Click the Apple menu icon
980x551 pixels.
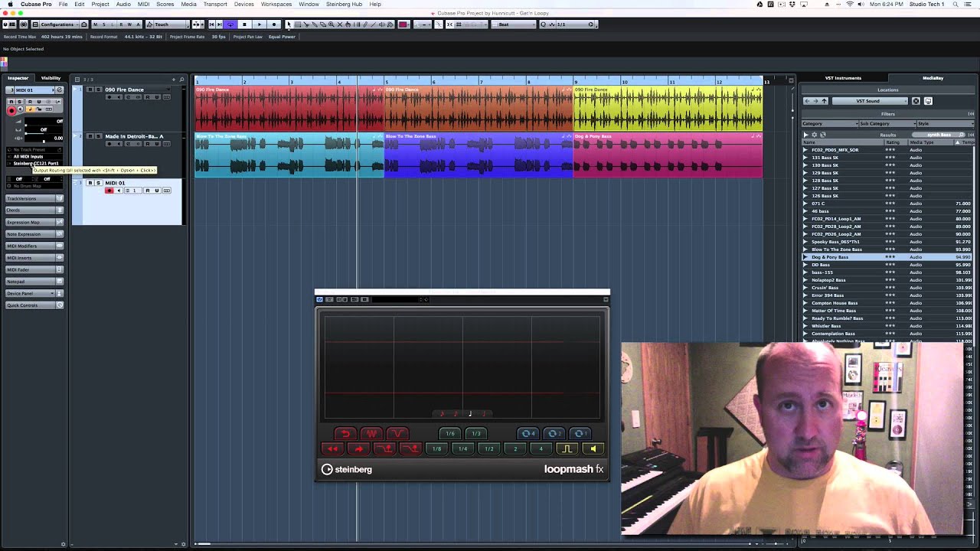(10, 4)
